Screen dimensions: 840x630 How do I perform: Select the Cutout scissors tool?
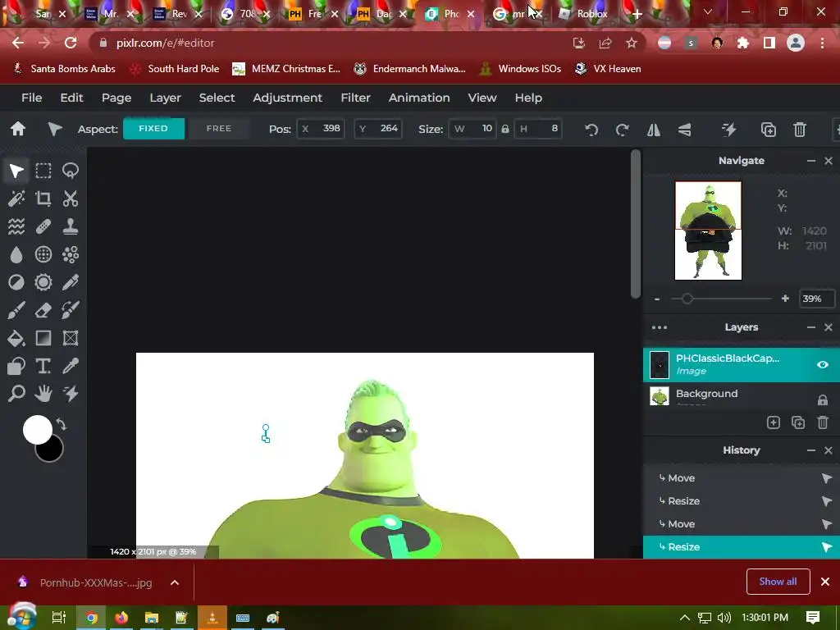tap(71, 199)
